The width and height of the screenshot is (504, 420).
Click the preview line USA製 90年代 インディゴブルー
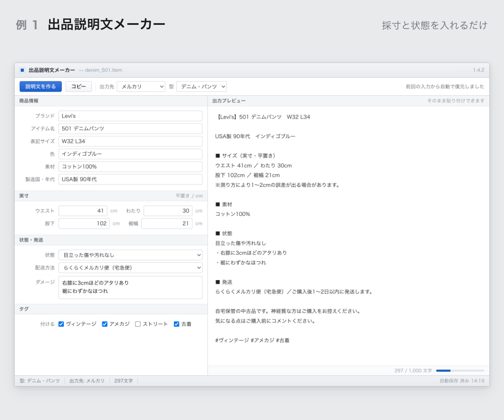[255, 136]
